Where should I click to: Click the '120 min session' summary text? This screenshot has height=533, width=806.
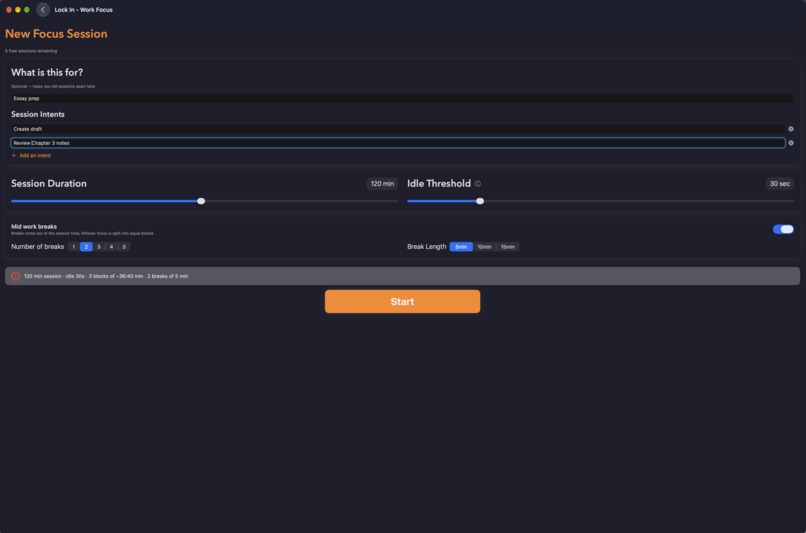click(x=106, y=276)
